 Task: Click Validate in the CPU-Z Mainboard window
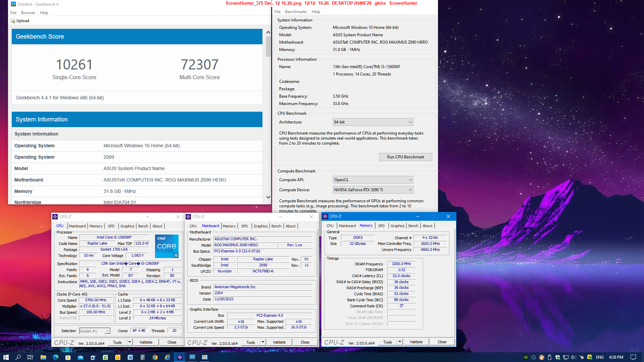click(279, 342)
